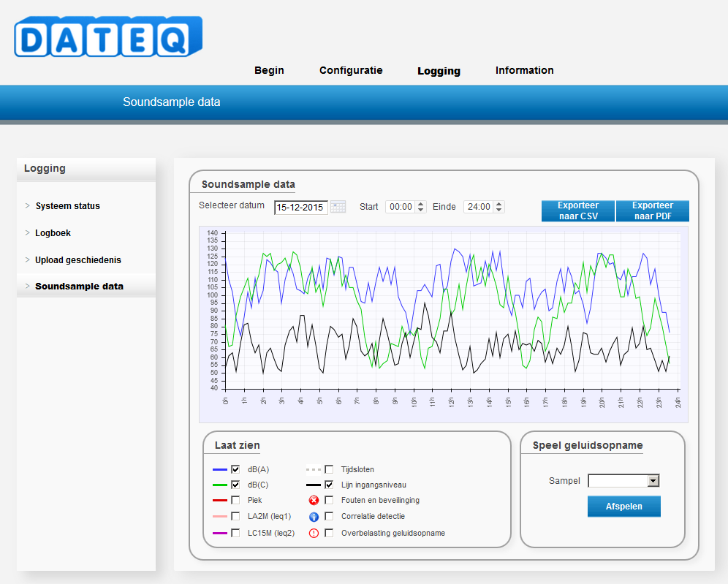Decrease the Einde time with the down arrow
Viewport: 728px width, 584px height.
coord(498,210)
